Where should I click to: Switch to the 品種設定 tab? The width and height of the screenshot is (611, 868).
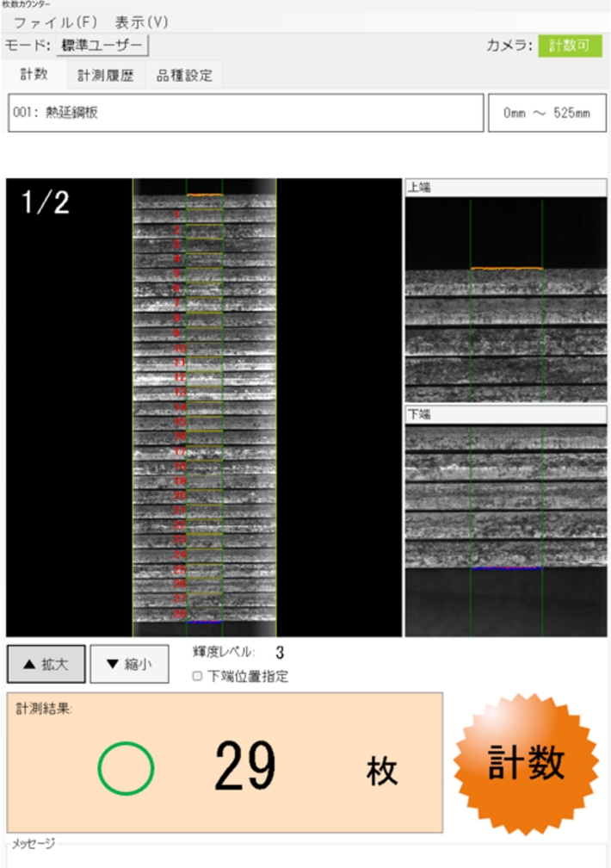pyautogui.click(x=183, y=75)
